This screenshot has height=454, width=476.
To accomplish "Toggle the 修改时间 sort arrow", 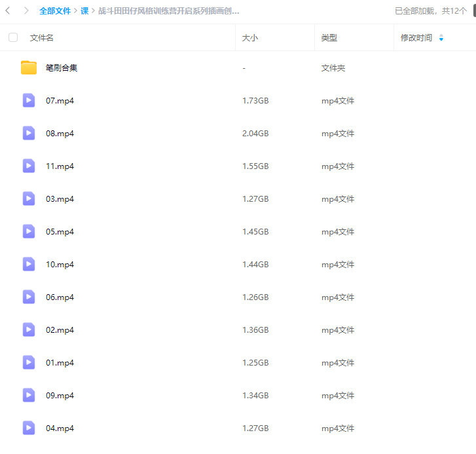I will (x=441, y=38).
